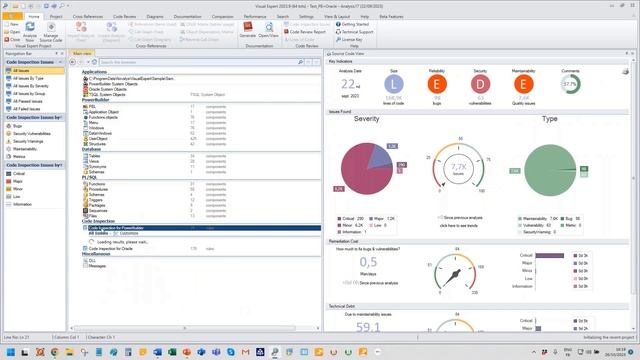Open the Settings ribbon tab

306,16
